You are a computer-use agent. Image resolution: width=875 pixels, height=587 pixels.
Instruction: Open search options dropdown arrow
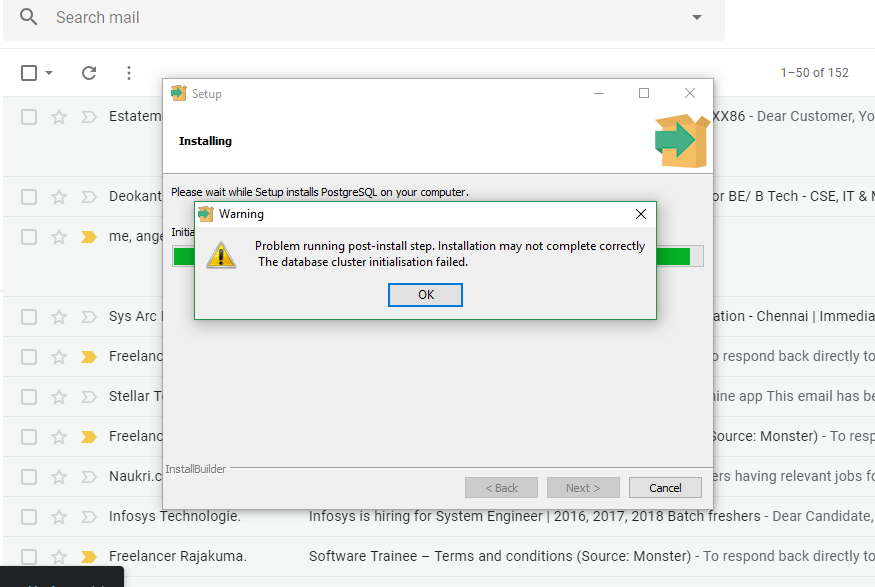tap(697, 18)
